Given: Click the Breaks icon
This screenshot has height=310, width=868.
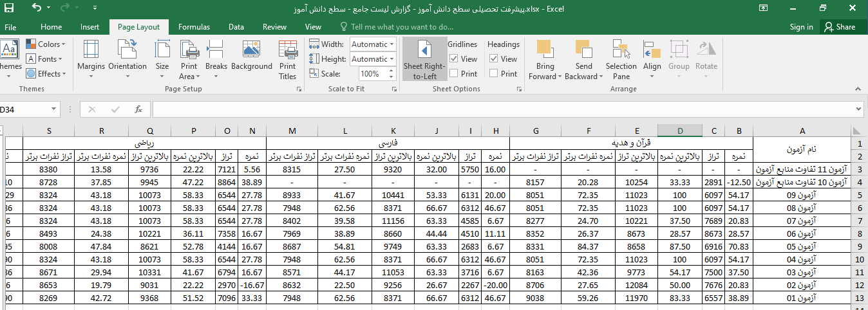Looking at the screenshot, I should click(216, 50).
